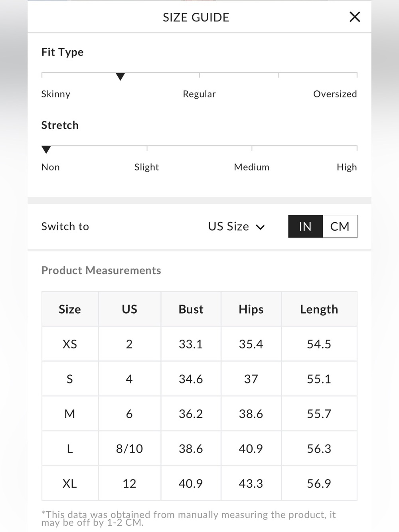Click the Regular fit label
Image resolution: width=399 pixels, height=532 pixels.
pos(199,94)
